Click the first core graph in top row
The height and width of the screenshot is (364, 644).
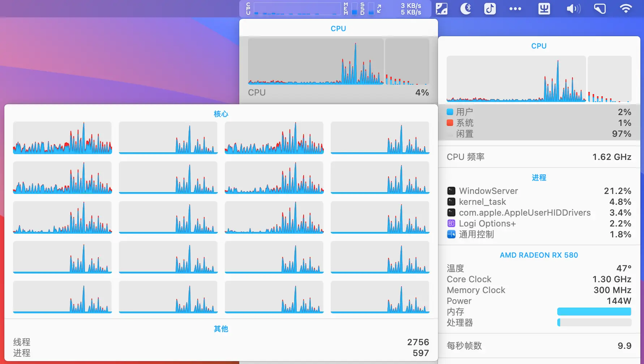click(63, 138)
